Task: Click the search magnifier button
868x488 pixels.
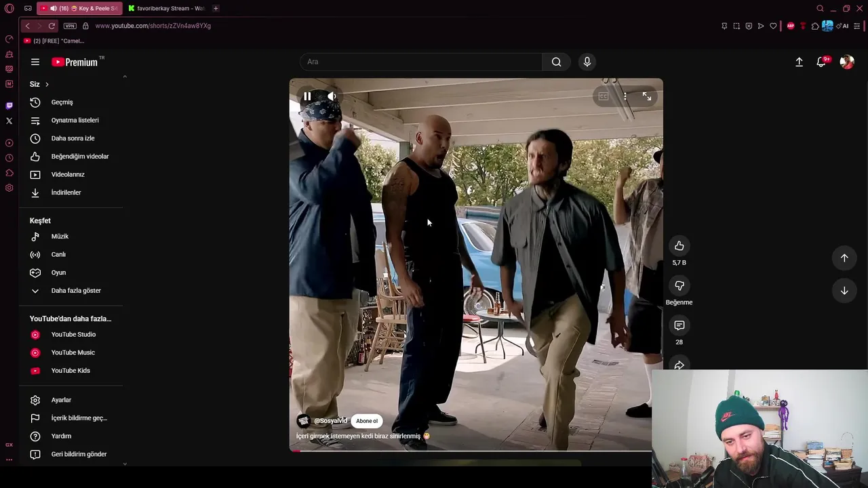Action: tap(556, 62)
